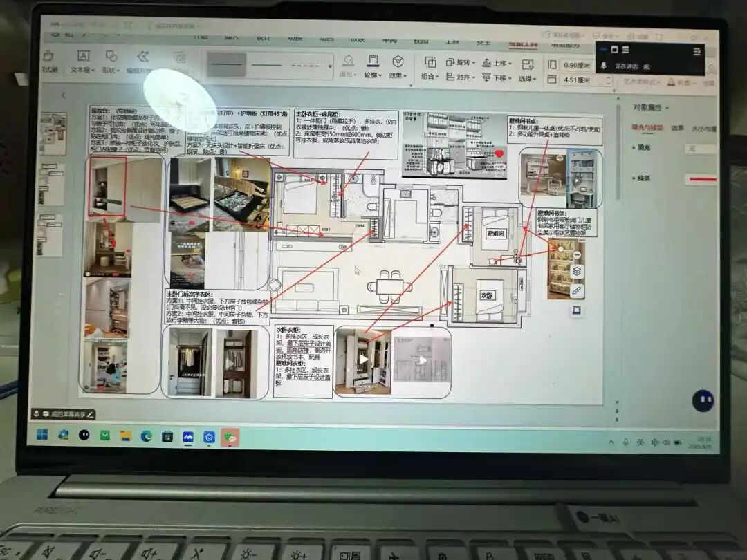747x560 pixels.
Task: Switch to the 绘图工具 ribbon tab
Action: [523, 44]
